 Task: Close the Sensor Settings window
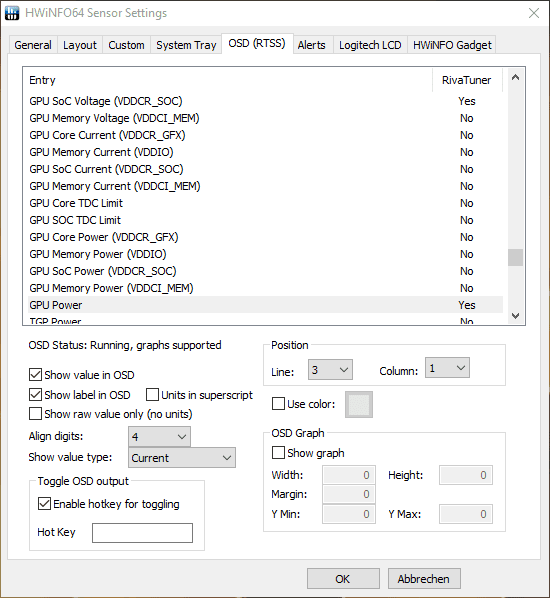[534, 13]
